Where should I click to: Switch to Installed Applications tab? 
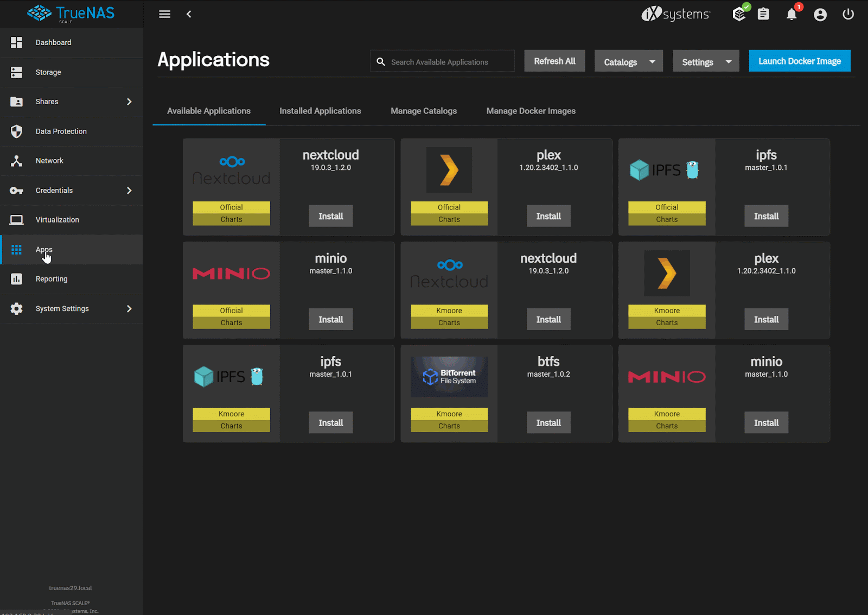[320, 111]
